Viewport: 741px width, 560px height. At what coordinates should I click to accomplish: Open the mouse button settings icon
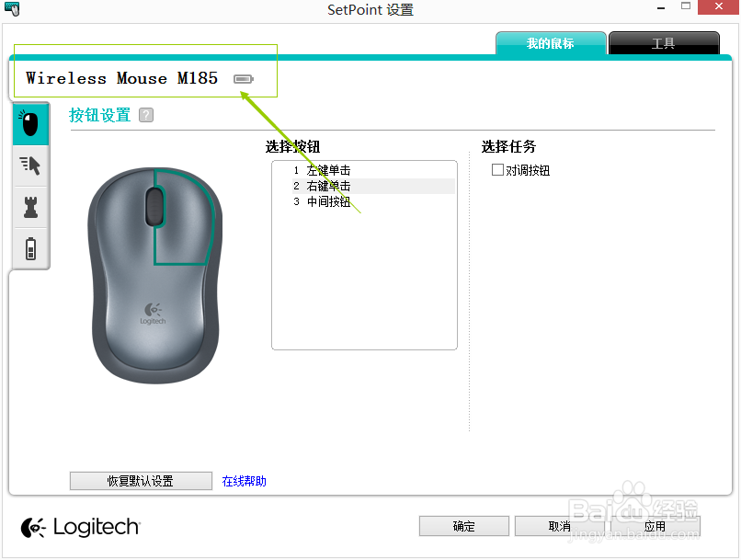tap(30, 124)
